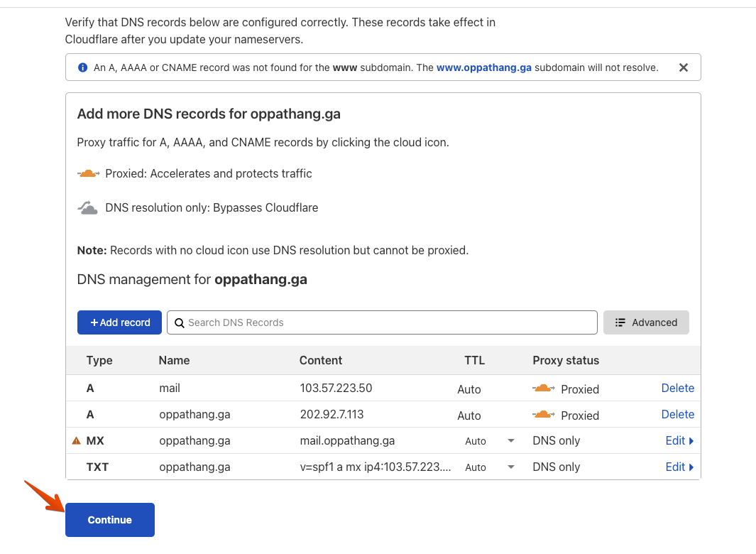Click the gray DNS-only cloud legend icon
This screenshot has width=756, height=554.
(88, 208)
